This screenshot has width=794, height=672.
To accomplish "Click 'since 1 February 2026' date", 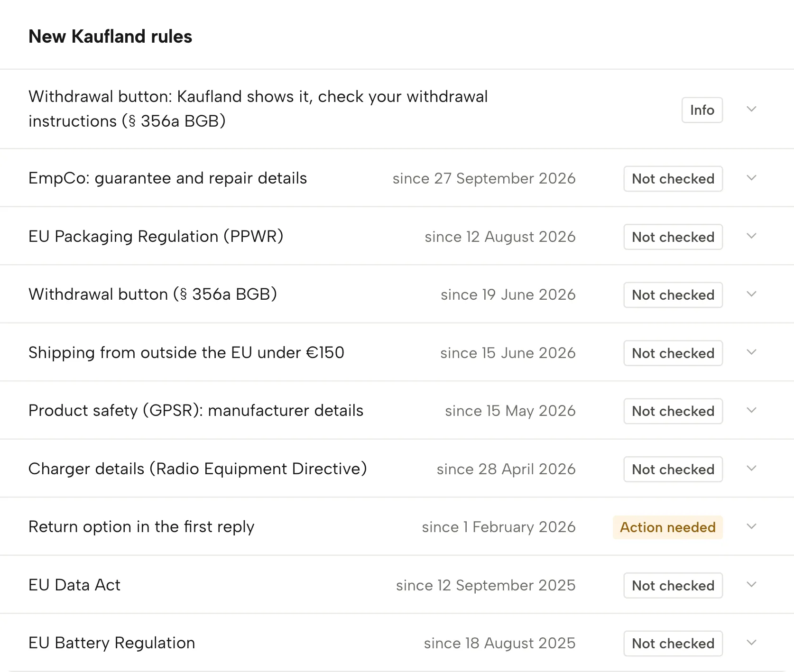I will (x=499, y=527).
